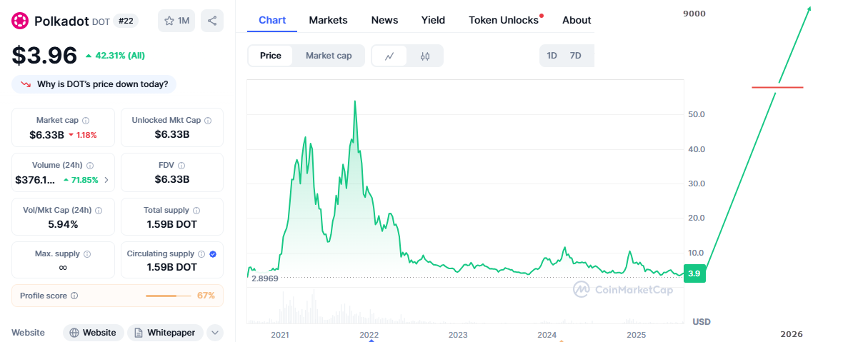This screenshot has width=868, height=342.
Task: Click the 2022 marker on chart timeline
Action: click(369, 334)
